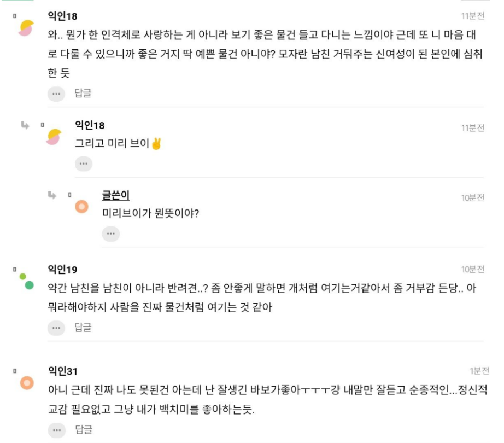This screenshot has width=504, height=443.
Task: Click 익인19's green dots avatar
Action: [x=26, y=281]
